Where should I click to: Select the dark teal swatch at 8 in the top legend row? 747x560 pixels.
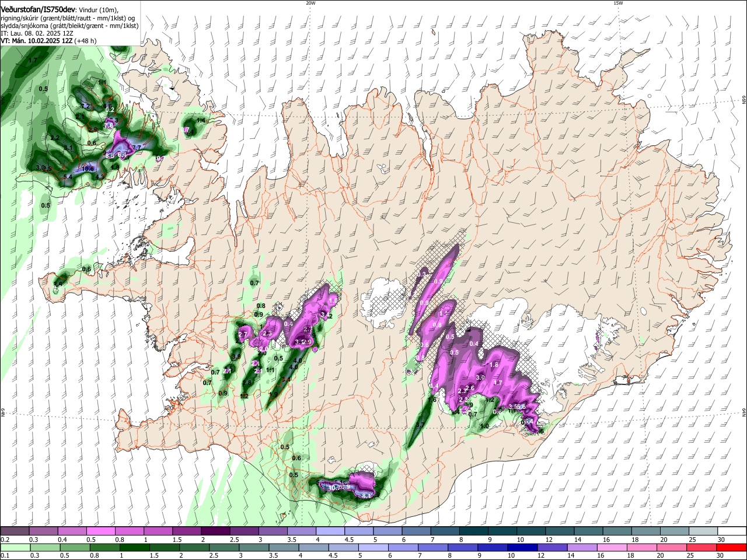point(474,531)
